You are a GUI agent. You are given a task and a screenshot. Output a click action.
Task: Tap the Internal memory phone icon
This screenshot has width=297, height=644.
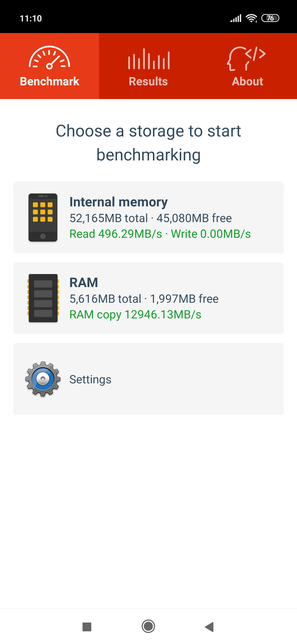click(x=43, y=217)
